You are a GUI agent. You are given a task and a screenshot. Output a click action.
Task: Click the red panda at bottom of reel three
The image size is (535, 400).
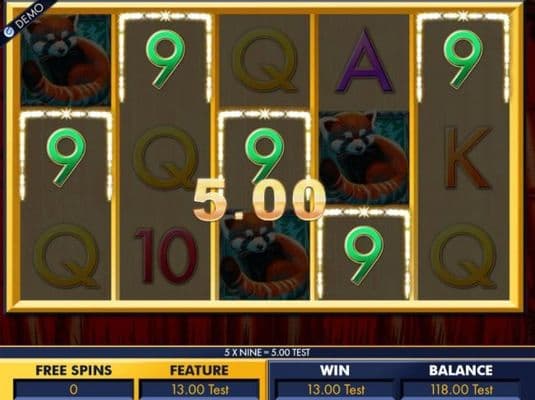(265, 256)
